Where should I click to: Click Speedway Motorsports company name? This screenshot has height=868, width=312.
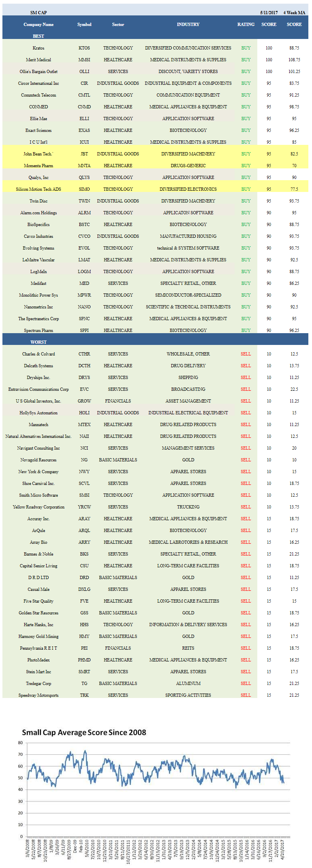click(38, 695)
